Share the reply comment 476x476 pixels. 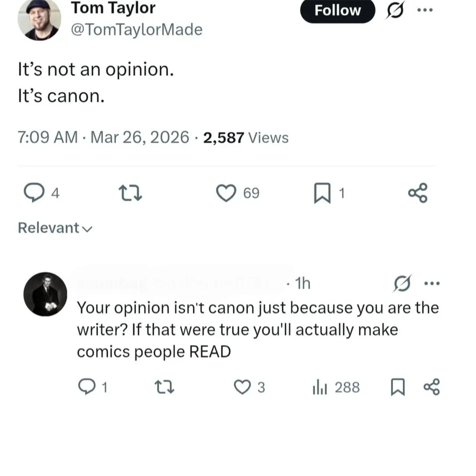431,387
